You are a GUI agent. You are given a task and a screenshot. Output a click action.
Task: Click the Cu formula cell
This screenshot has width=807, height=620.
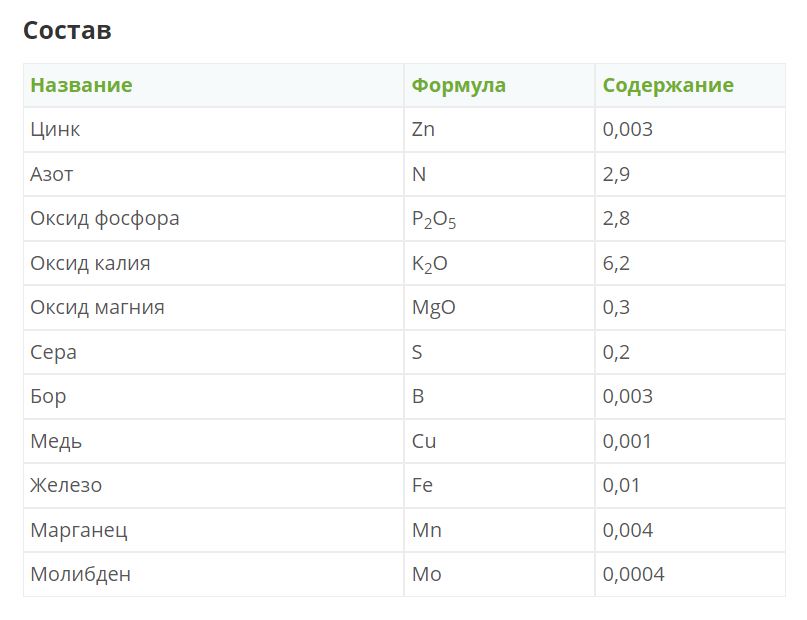click(x=424, y=441)
